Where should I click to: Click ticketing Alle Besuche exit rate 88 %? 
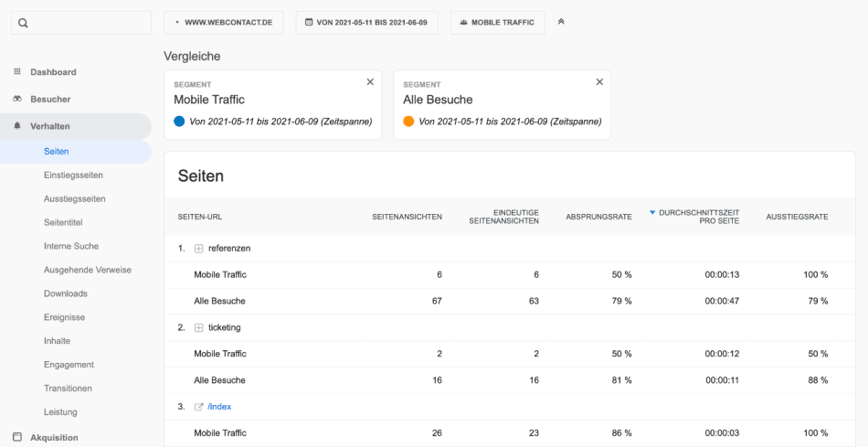818,380
